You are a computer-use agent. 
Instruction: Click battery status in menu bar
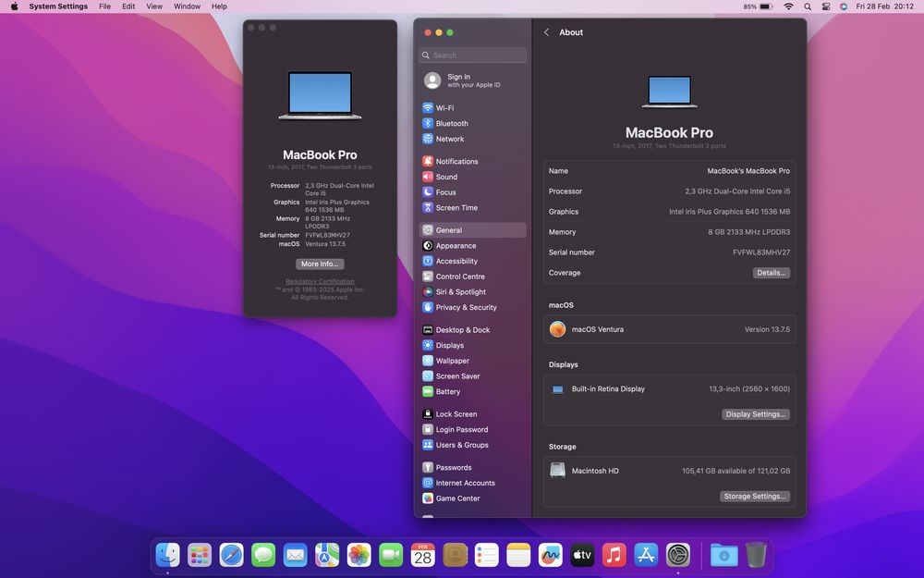(x=758, y=6)
